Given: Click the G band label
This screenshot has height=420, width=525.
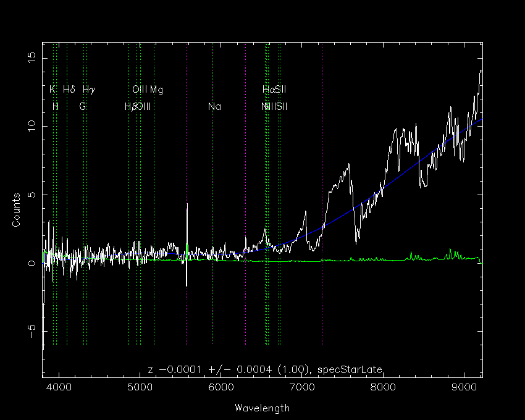Looking at the screenshot, I should coord(83,106).
